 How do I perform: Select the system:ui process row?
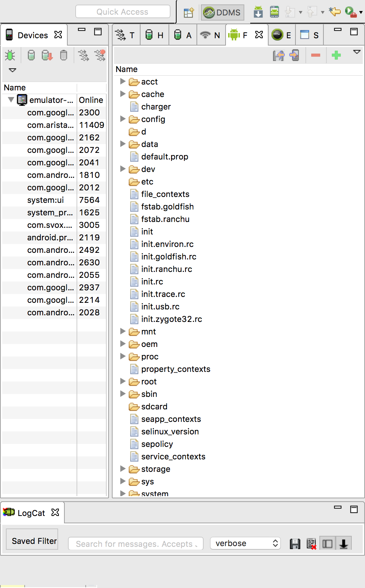click(x=54, y=200)
